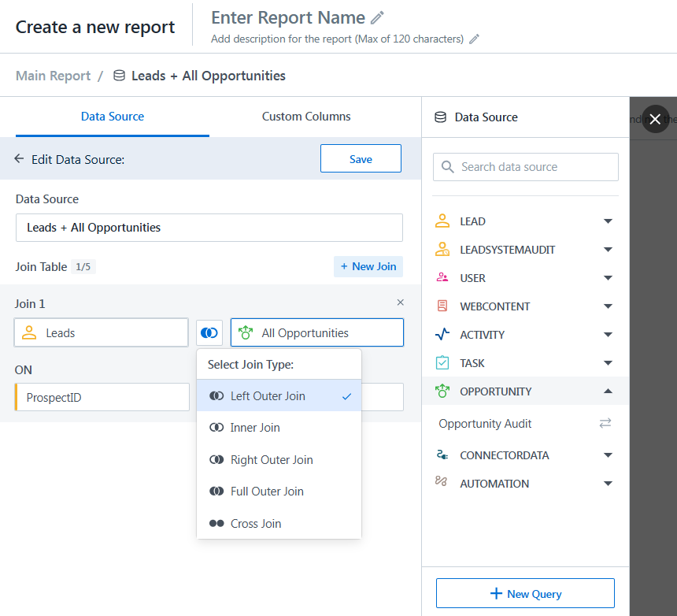Add a join with New Join button
This screenshot has width=677, height=616.
pyautogui.click(x=368, y=266)
